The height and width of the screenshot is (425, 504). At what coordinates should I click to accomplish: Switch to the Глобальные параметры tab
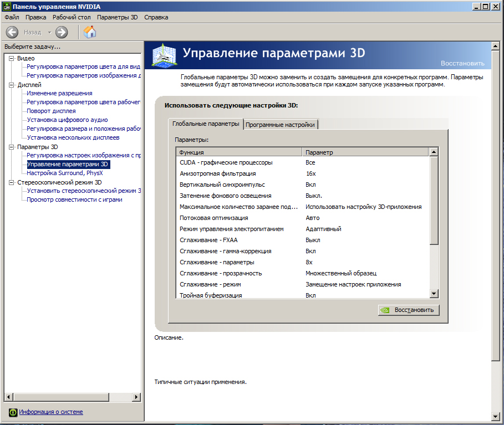click(206, 124)
